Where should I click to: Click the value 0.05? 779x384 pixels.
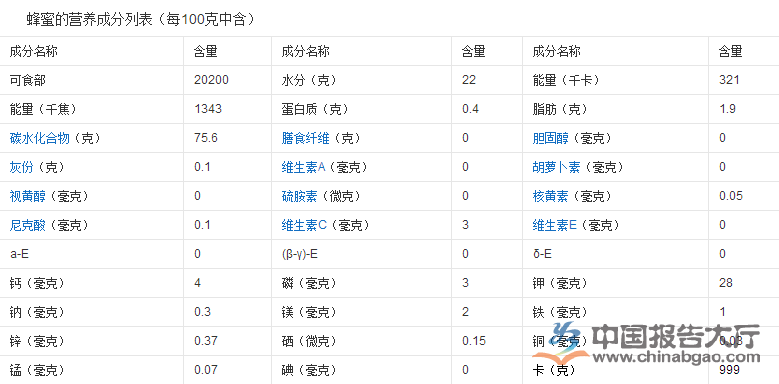tap(731, 196)
